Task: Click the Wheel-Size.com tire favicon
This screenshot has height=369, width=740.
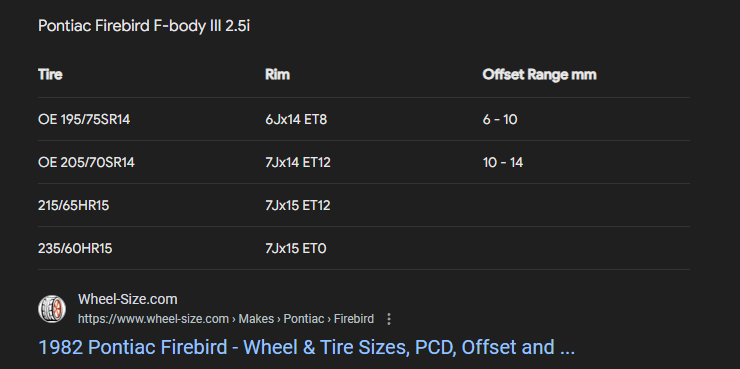Action: [x=52, y=309]
